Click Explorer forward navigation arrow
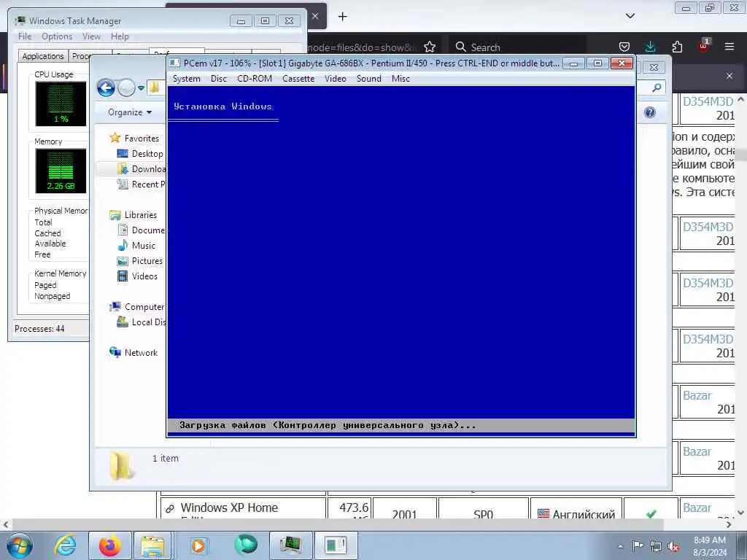The width and height of the screenshot is (747, 560). point(126,87)
